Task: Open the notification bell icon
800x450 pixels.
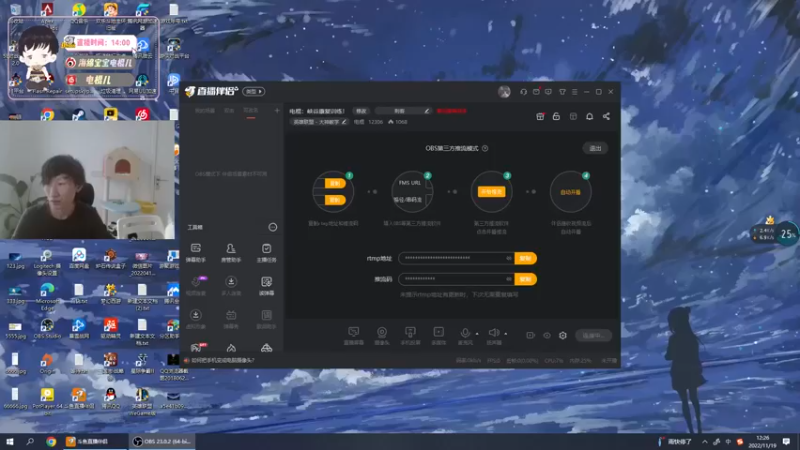Action: click(589, 116)
